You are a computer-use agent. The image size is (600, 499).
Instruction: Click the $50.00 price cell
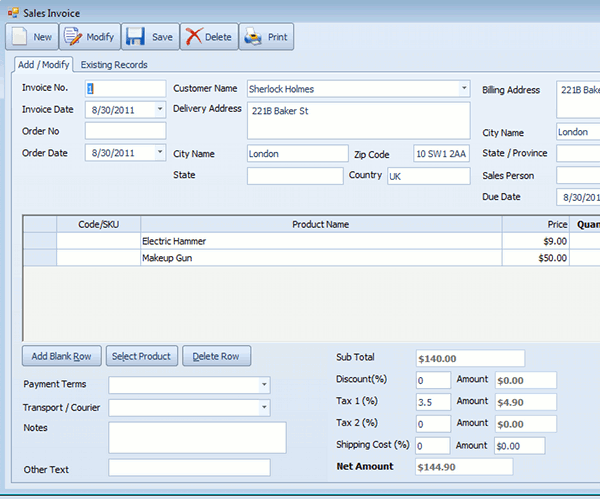click(535, 258)
